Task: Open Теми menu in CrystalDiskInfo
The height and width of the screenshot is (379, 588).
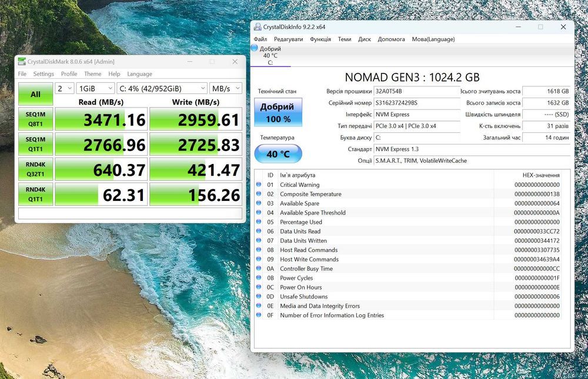Action: click(344, 39)
